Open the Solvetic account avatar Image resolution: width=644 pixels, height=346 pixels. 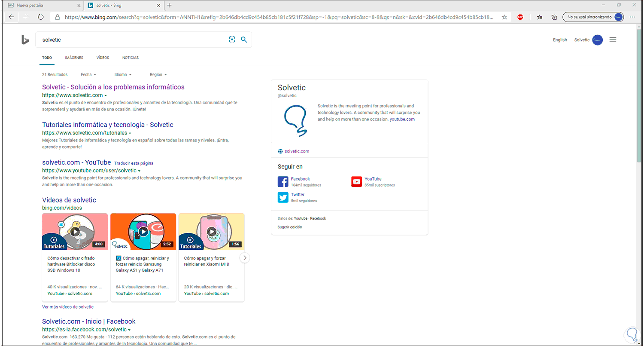click(x=598, y=40)
